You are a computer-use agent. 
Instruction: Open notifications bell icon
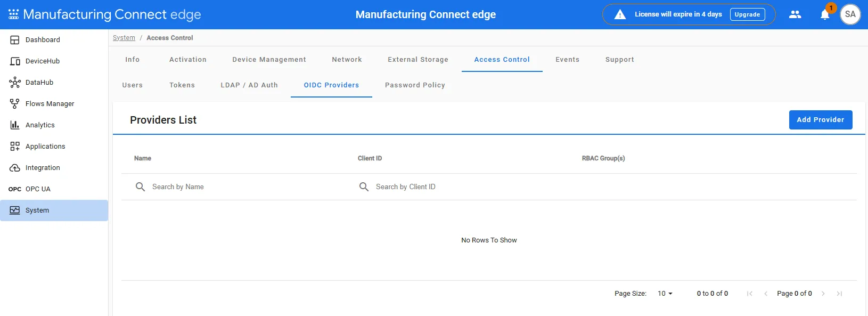[x=825, y=14]
